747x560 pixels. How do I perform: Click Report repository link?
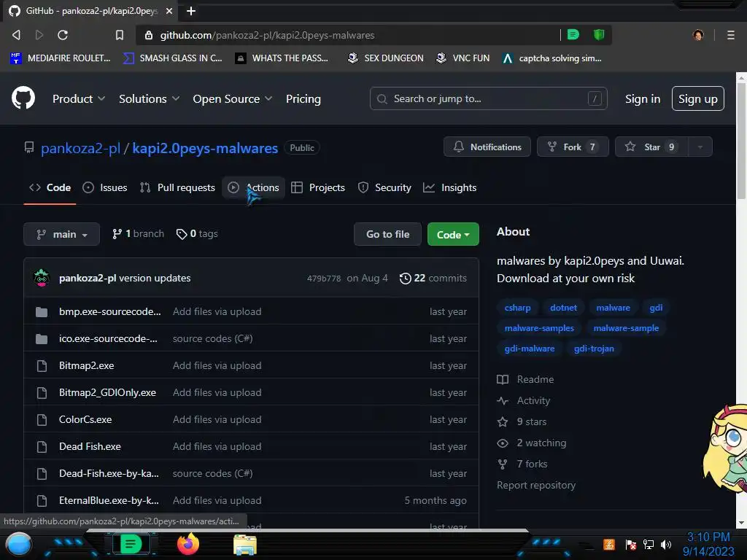(x=536, y=485)
